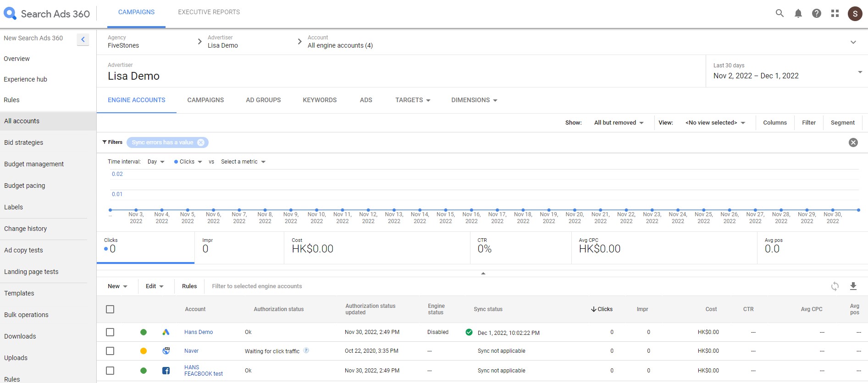Click Filter to selected engine accounts
This screenshot has width=868, height=383.
point(257,286)
